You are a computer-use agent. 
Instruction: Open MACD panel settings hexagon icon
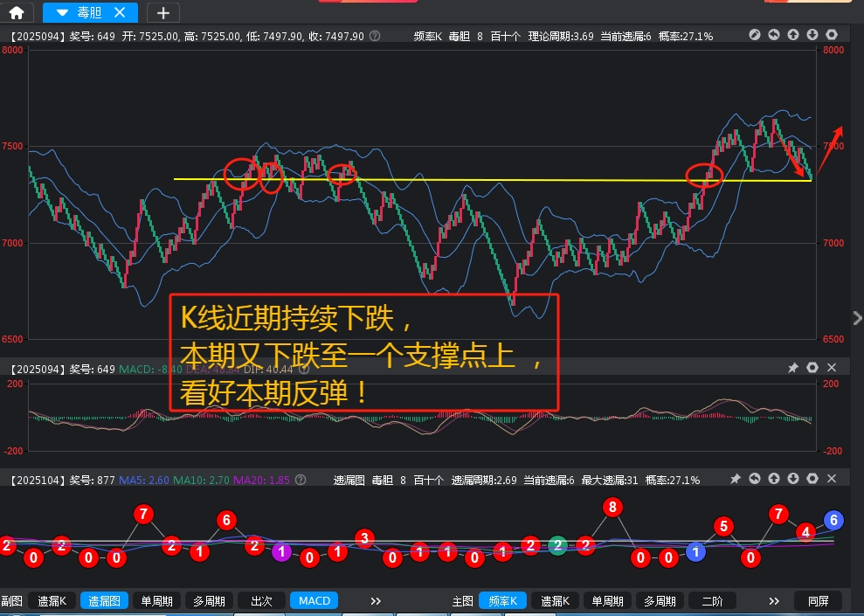point(812,368)
